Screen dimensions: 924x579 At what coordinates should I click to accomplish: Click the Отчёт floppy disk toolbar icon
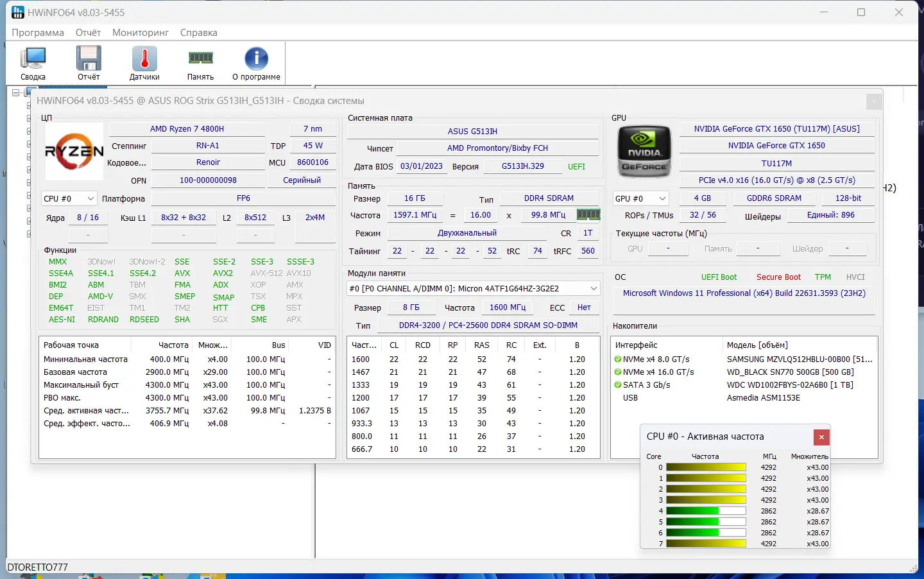click(89, 63)
